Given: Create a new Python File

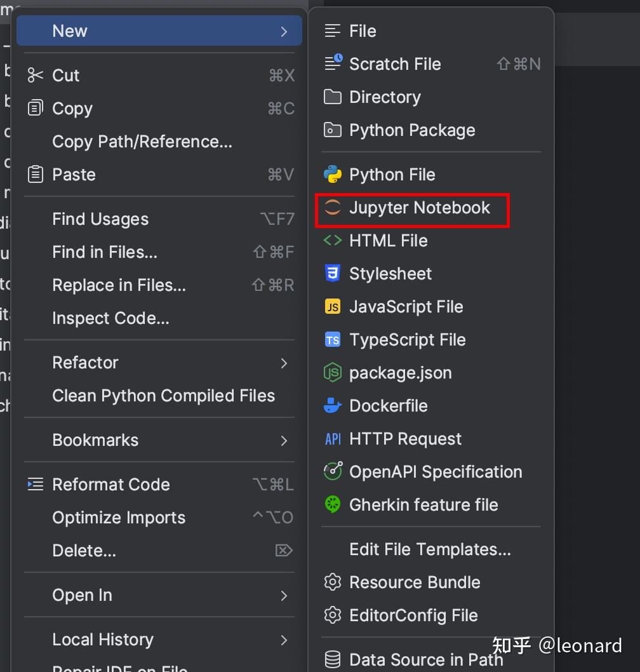Looking at the screenshot, I should (x=392, y=174).
